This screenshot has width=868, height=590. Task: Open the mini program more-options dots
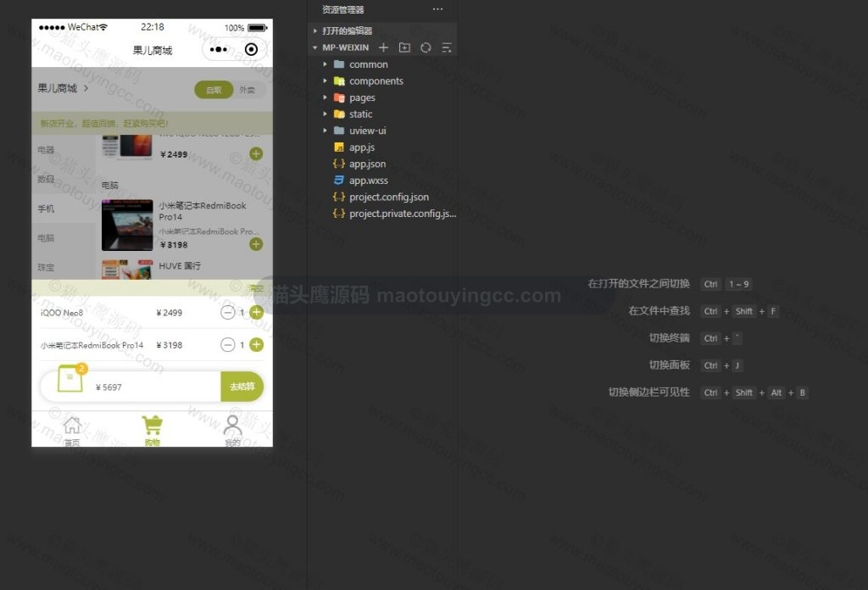tap(219, 50)
